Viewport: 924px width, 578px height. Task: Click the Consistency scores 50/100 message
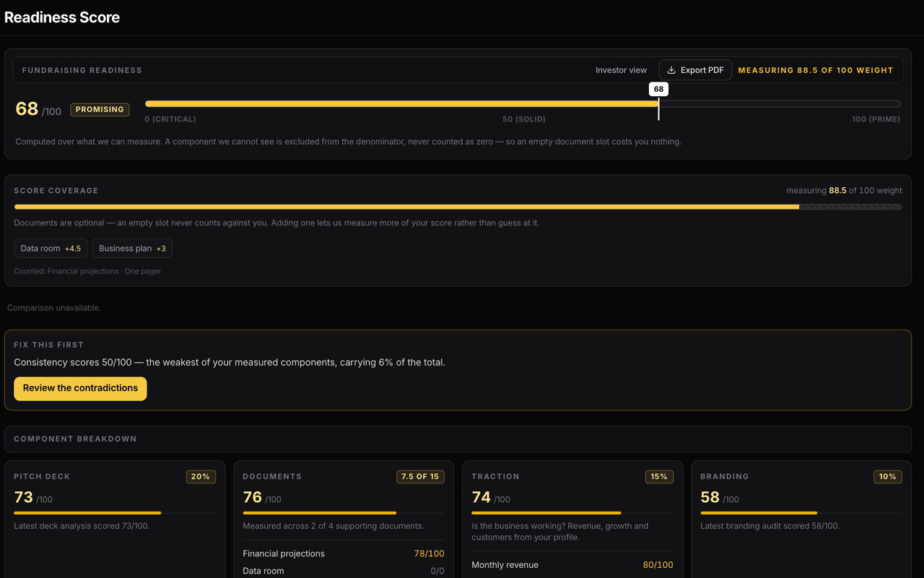(x=230, y=363)
